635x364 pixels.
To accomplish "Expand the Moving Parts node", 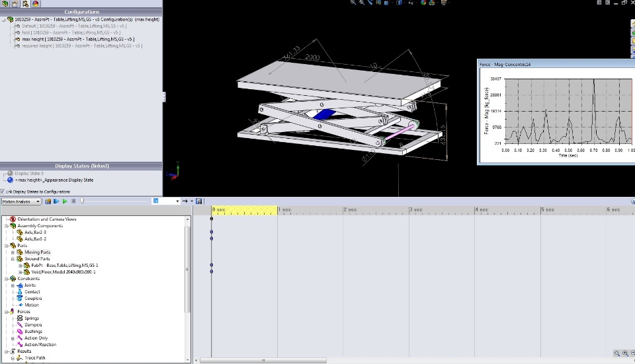I will (13, 252).
